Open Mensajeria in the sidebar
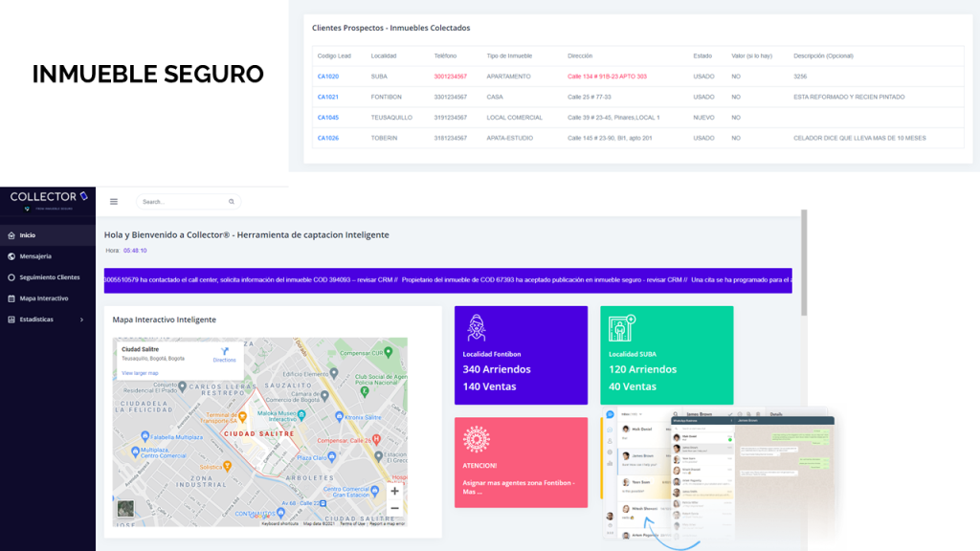 point(35,256)
